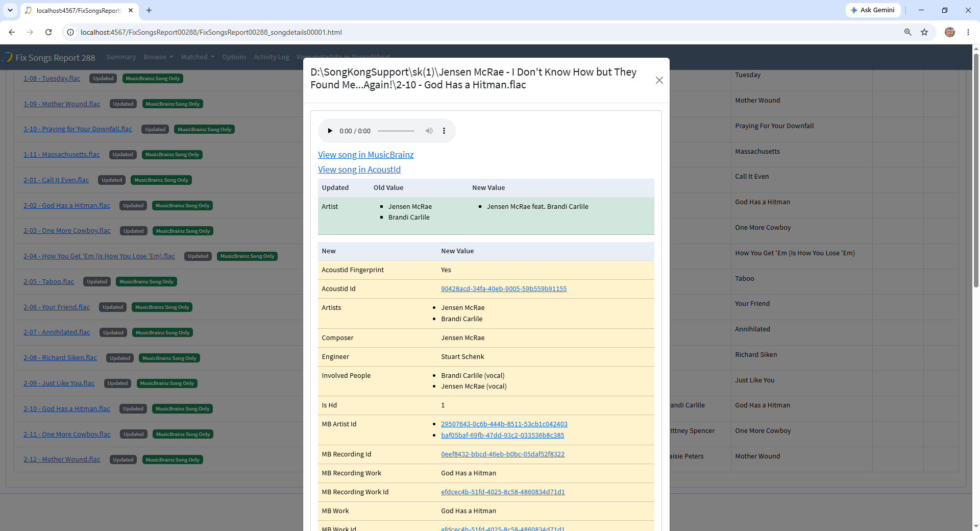Open audio player more options menu
The height and width of the screenshot is (531, 980).
point(444,131)
